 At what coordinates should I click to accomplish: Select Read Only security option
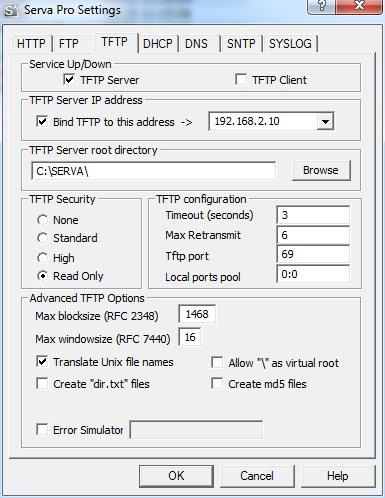click(42, 276)
